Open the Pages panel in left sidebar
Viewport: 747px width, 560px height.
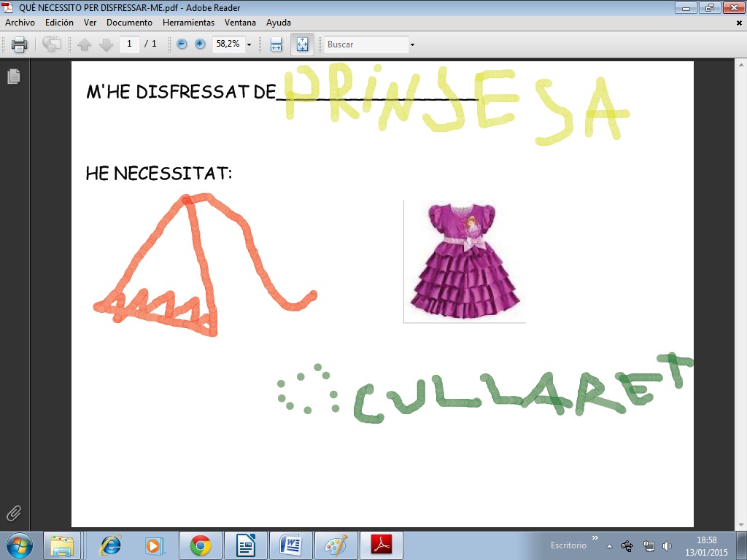click(14, 77)
